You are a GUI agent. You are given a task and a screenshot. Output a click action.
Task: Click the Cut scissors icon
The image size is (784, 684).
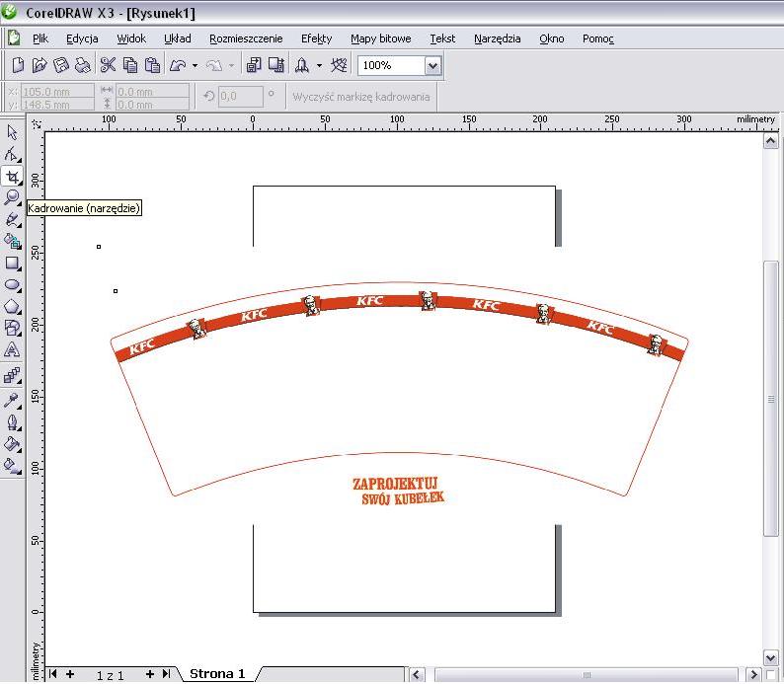(108, 65)
